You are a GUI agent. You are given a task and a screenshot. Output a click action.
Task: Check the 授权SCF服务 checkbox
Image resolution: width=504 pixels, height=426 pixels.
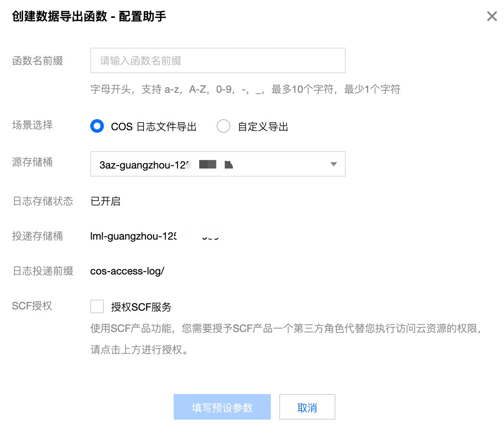click(x=97, y=306)
